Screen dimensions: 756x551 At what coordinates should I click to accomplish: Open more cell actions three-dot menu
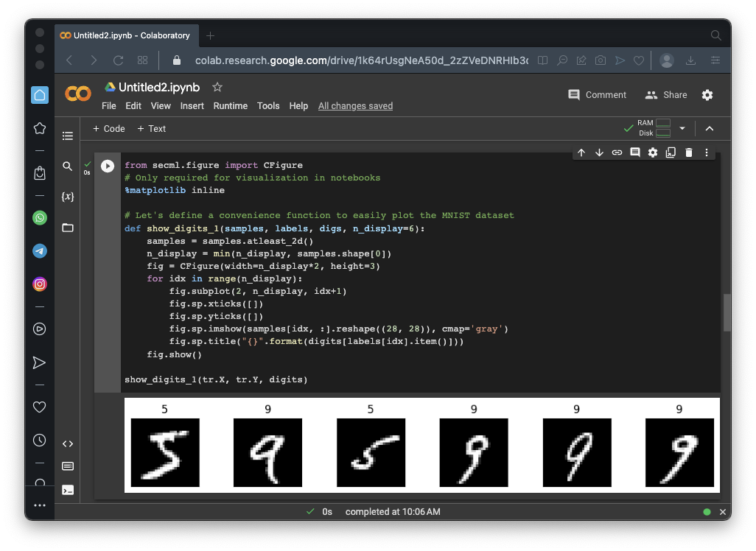click(707, 152)
